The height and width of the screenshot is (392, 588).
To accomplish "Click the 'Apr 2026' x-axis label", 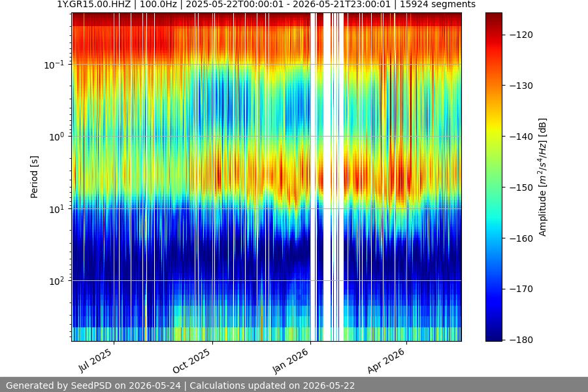I will pos(386,361).
